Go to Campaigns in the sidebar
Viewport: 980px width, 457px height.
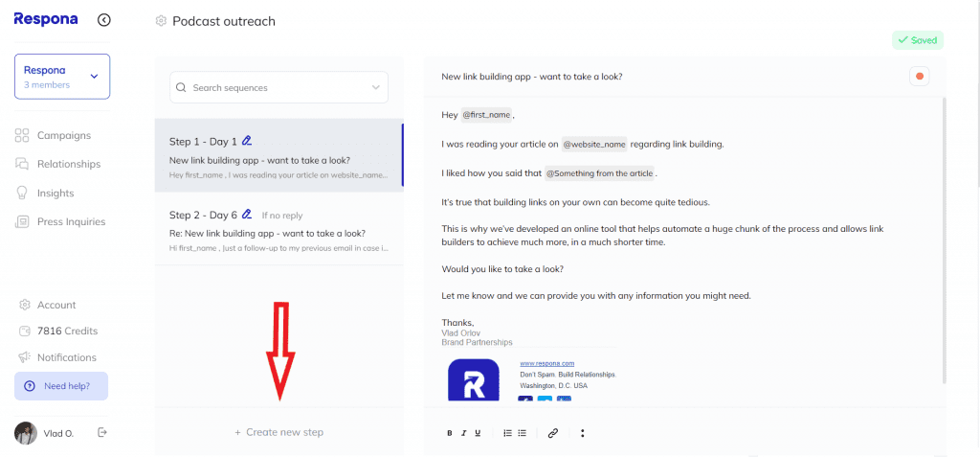click(54, 135)
